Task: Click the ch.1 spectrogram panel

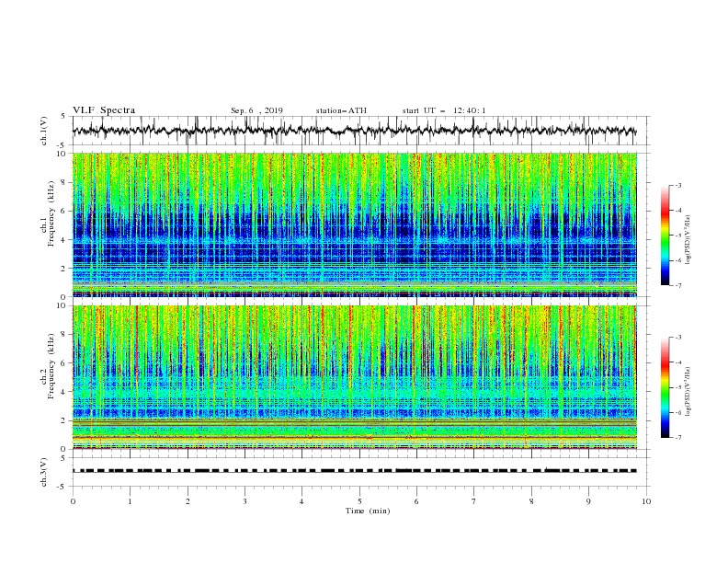Action: (355, 224)
